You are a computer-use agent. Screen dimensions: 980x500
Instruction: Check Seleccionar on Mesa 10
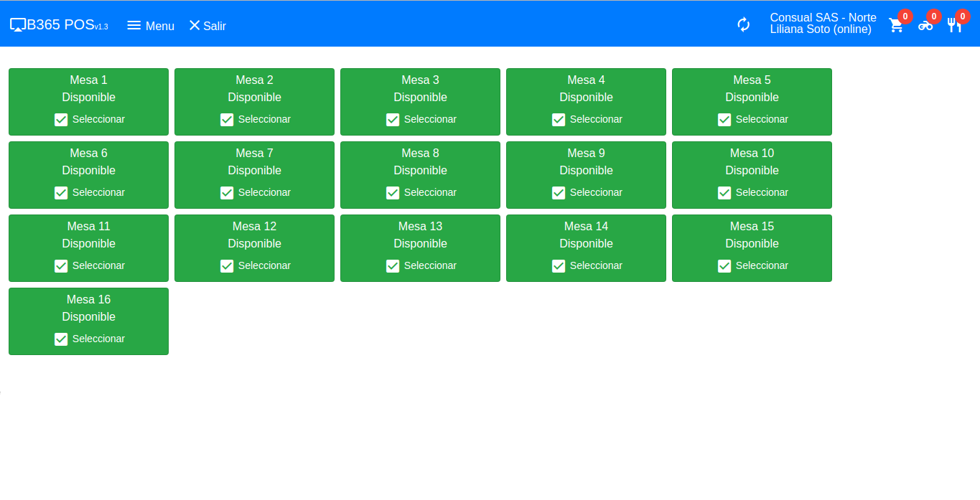point(753,193)
